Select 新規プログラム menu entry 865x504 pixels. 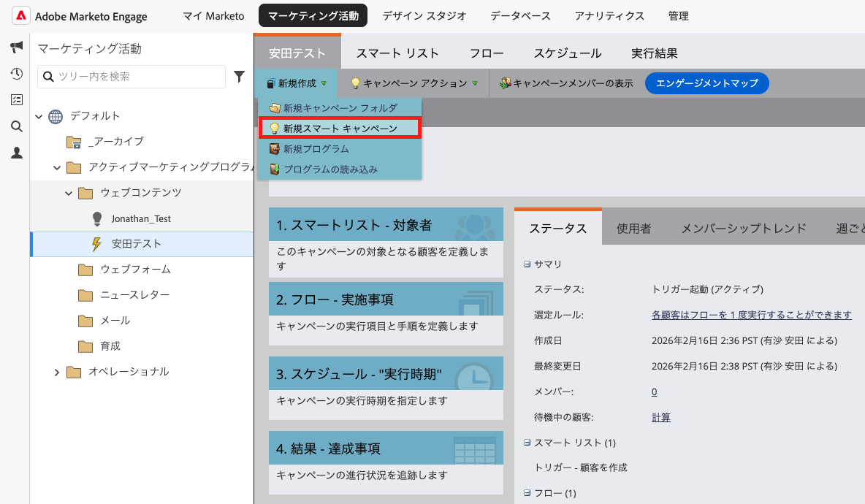point(316,149)
